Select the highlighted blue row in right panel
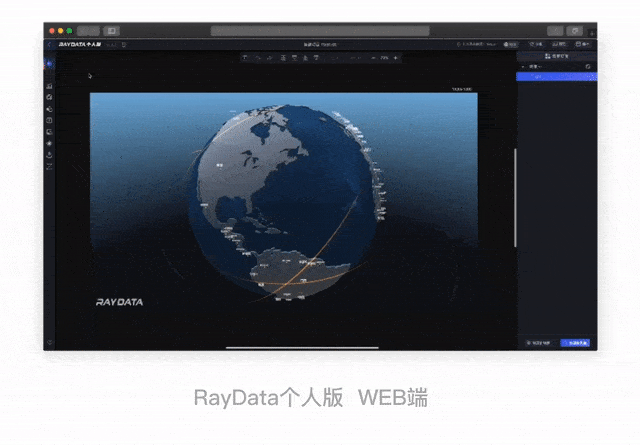 [556, 76]
